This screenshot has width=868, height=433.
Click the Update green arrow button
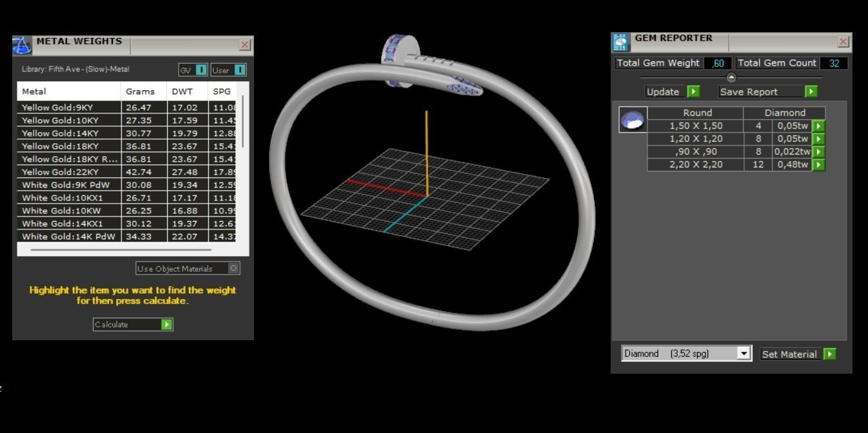[693, 91]
